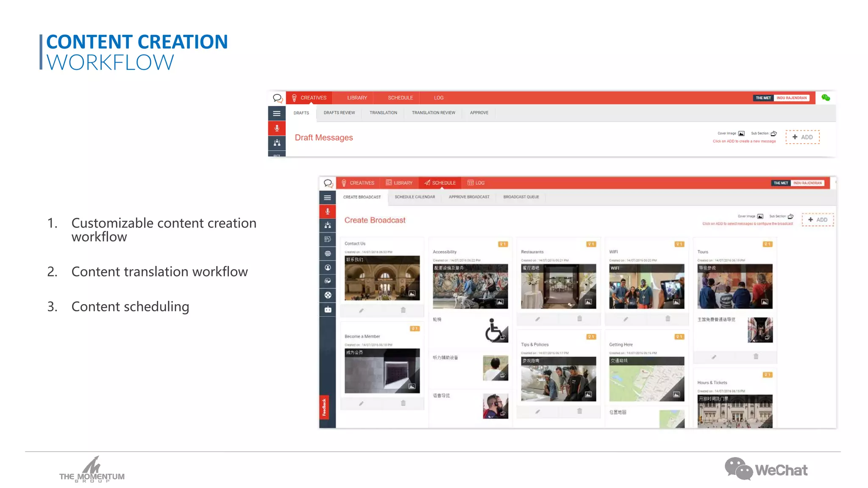868x488 pixels.
Task: Click INDU RAJENDRAN user label in Draft Messages screenshot
Action: point(791,98)
